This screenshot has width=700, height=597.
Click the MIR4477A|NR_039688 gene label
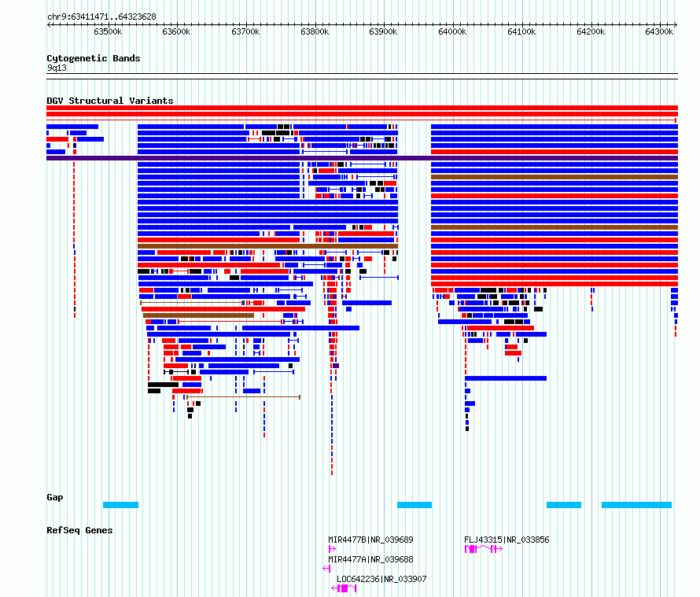[370, 559]
